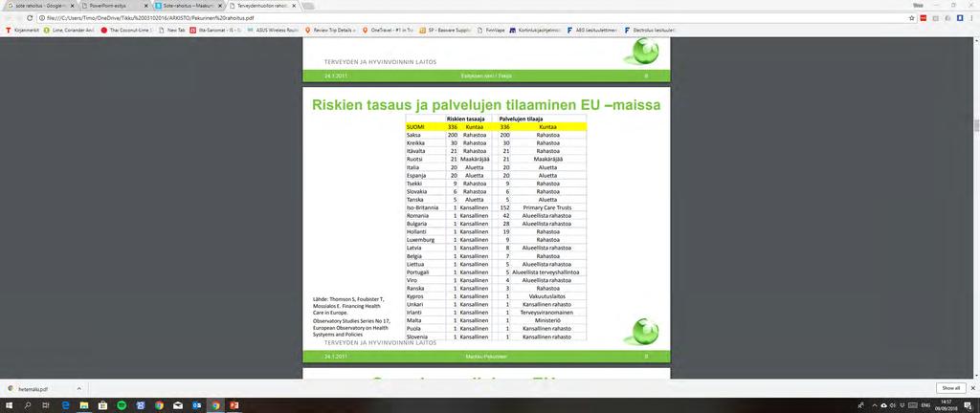This screenshot has height=413, width=980.
Task: Switch to the 'Sote-rahoitus – Maakun' tab
Action: pos(188,5)
